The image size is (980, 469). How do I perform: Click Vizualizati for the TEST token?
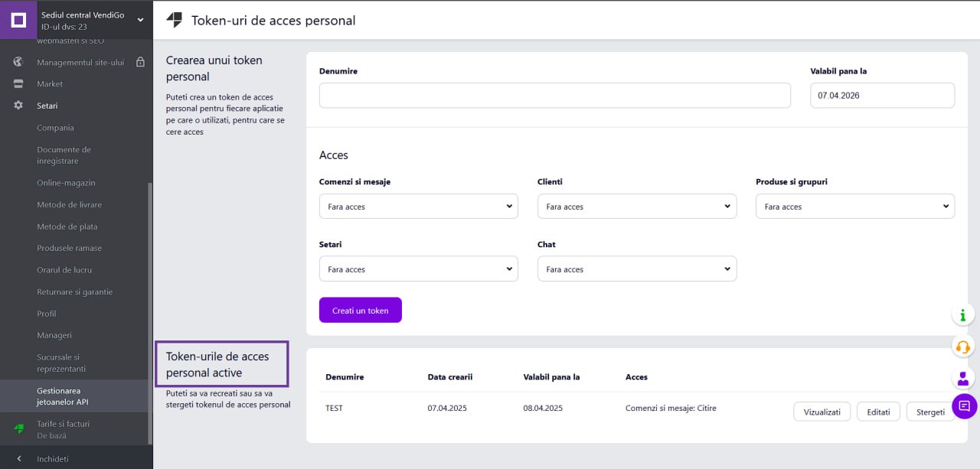point(822,412)
